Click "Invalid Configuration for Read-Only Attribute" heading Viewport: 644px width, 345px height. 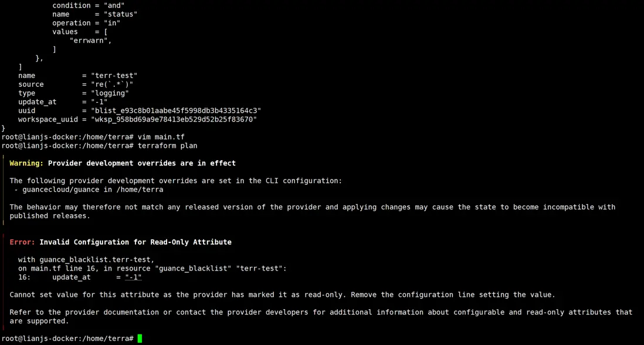click(x=135, y=242)
